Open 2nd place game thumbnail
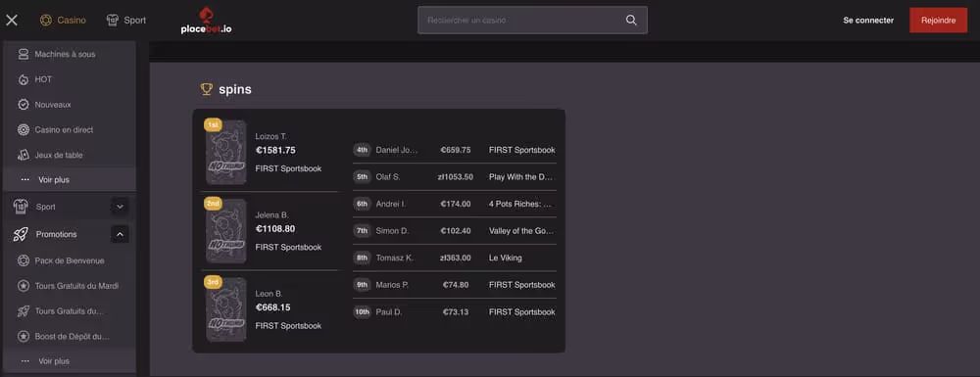980x377 pixels. tap(225, 231)
